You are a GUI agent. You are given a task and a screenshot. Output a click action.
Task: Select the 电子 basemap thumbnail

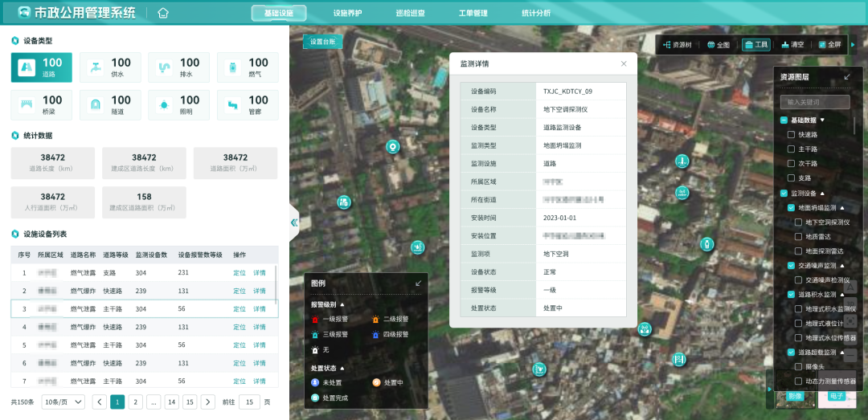(837, 389)
